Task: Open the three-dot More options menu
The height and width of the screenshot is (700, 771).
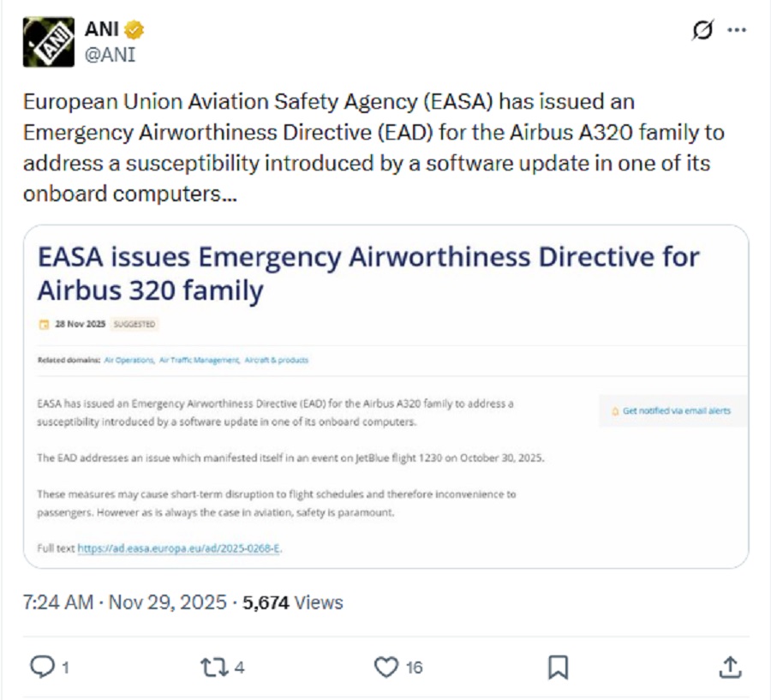Action: [x=736, y=31]
